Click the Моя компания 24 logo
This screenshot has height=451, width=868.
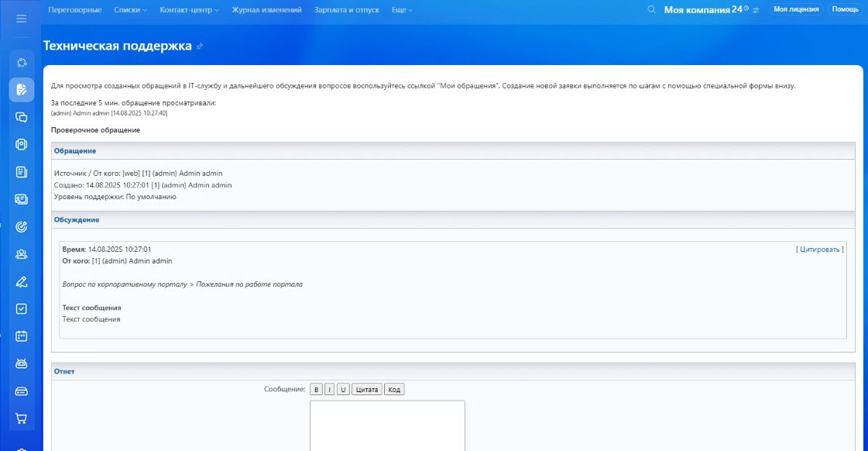click(703, 9)
